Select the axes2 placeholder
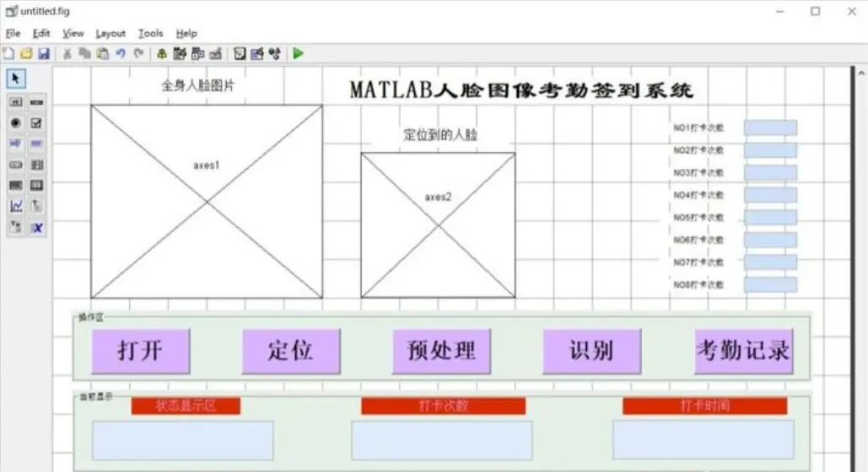868x472 pixels. (438, 225)
